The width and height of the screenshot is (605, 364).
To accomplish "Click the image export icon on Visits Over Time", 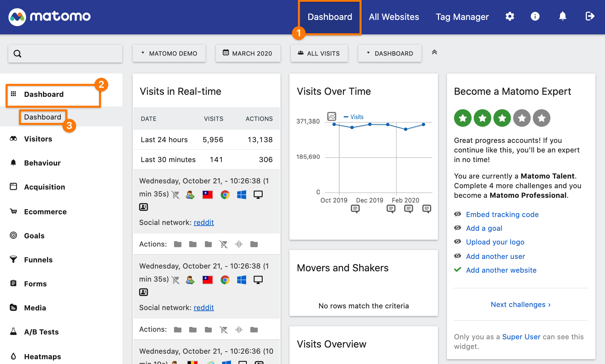I will tap(331, 116).
